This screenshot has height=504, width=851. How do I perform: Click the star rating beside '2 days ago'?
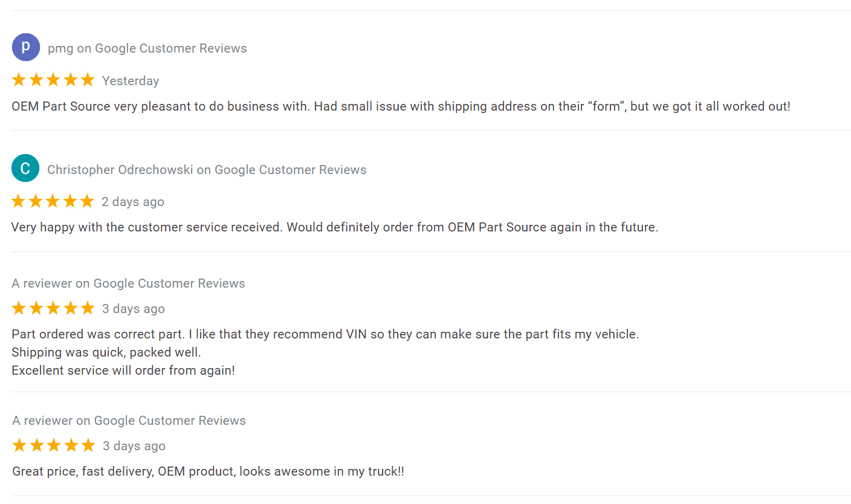[53, 201]
